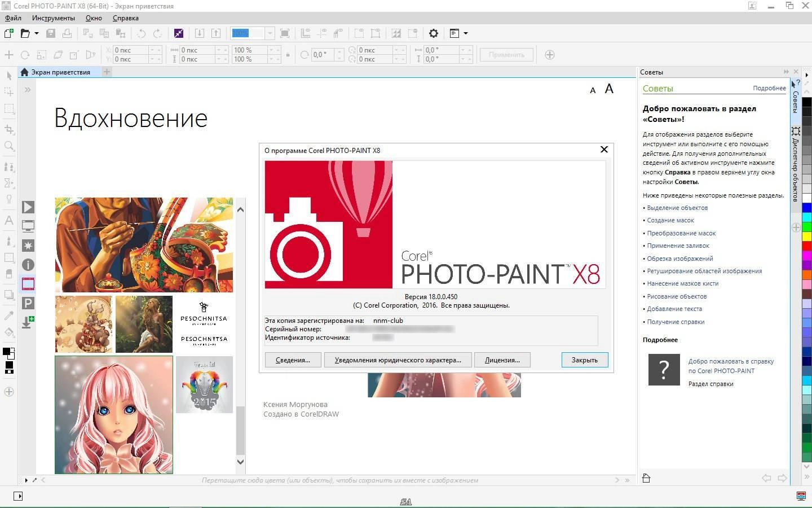The image size is (812, 508).
Task: Click the large question mark help icon
Action: coord(664,370)
